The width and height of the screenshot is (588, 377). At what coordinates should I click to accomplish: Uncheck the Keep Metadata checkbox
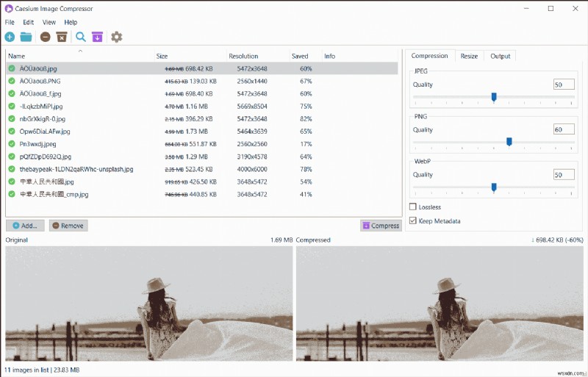pos(413,220)
